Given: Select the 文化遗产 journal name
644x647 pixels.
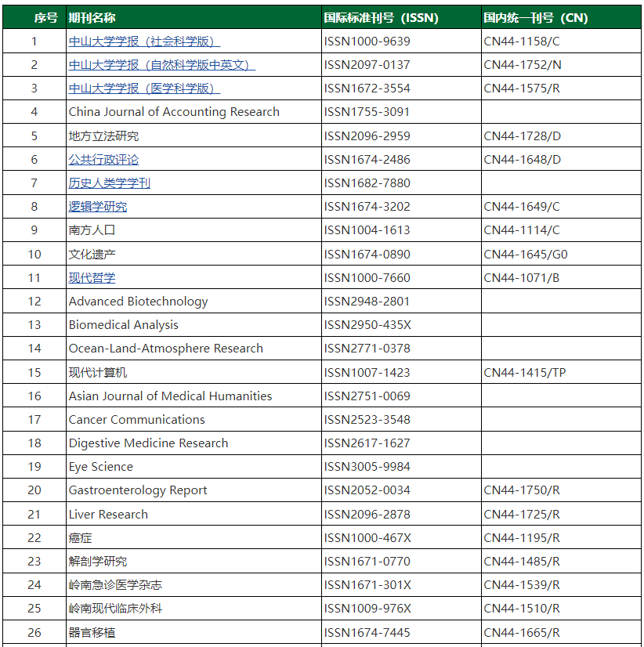Looking at the screenshot, I should [x=92, y=254].
